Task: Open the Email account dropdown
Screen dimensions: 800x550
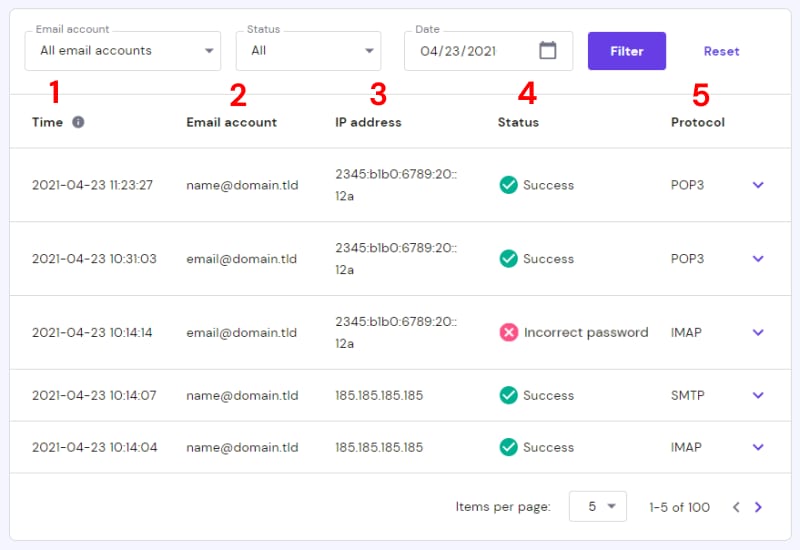Action: click(x=123, y=51)
